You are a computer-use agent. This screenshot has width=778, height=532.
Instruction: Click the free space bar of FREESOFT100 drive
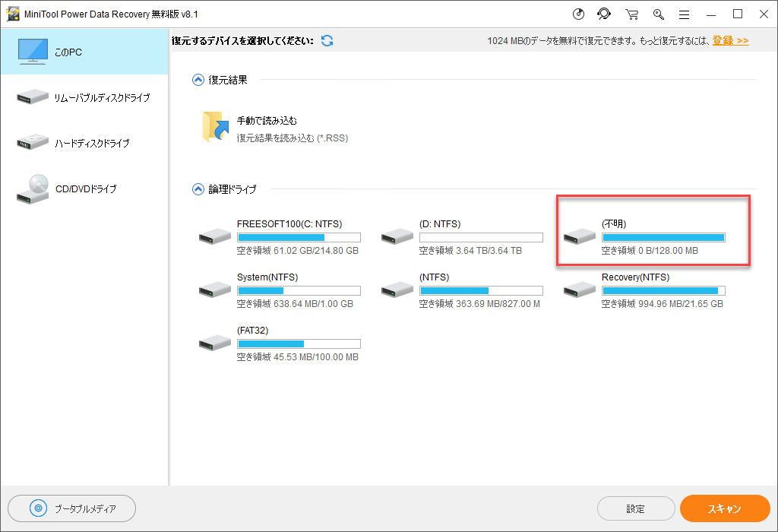click(x=299, y=237)
